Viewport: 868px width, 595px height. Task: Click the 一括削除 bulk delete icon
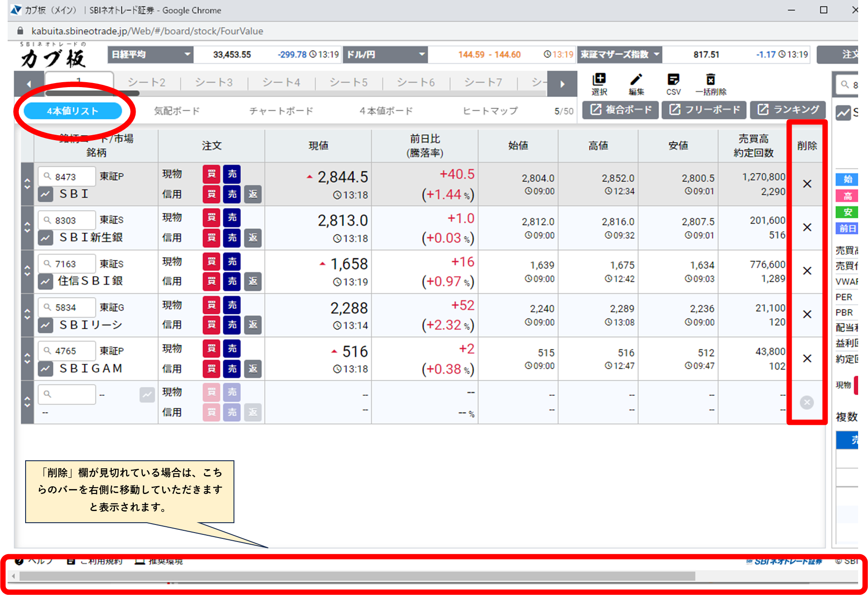click(710, 84)
